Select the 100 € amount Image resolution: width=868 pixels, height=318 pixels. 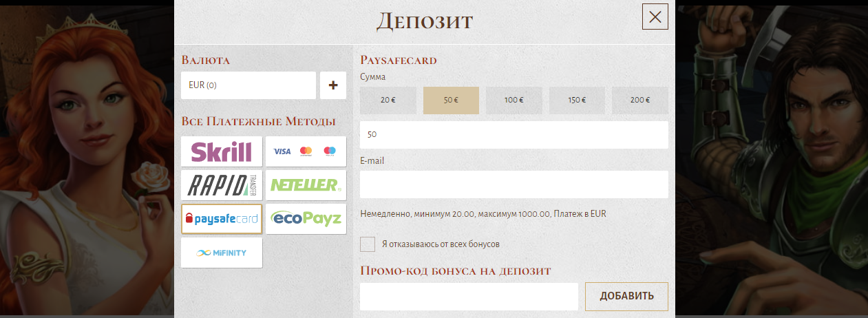point(514,100)
